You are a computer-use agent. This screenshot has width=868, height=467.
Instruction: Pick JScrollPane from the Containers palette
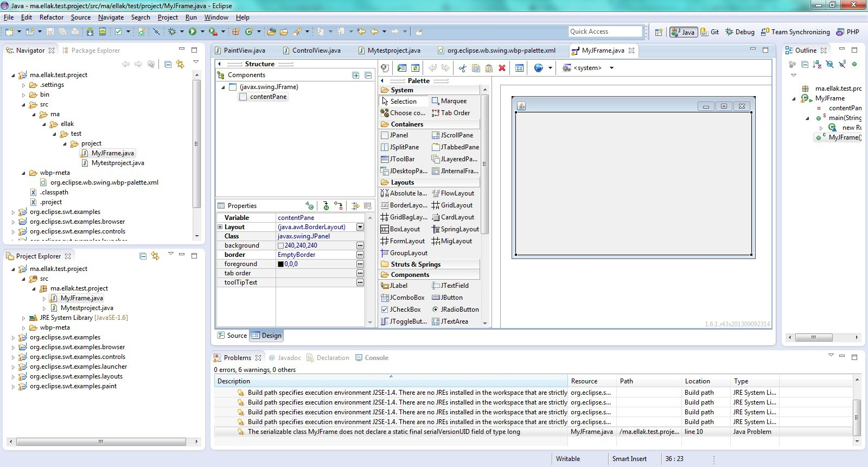point(453,135)
